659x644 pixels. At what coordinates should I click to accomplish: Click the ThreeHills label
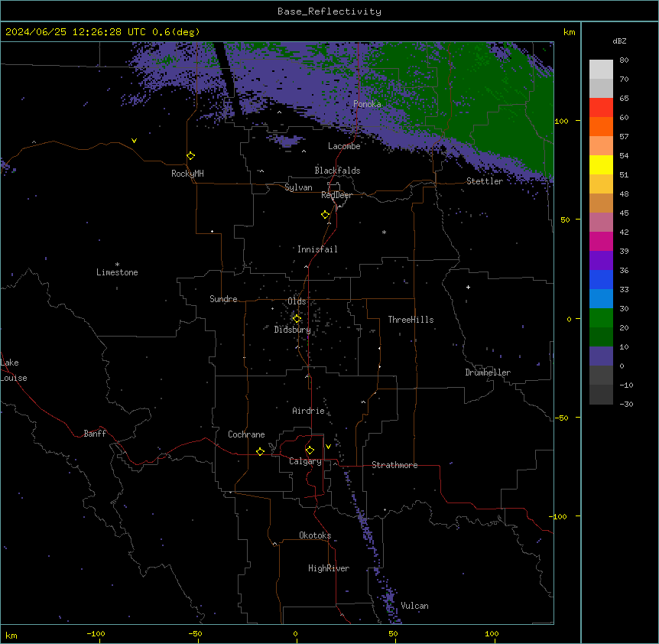pyautogui.click(x=411, y=320)
